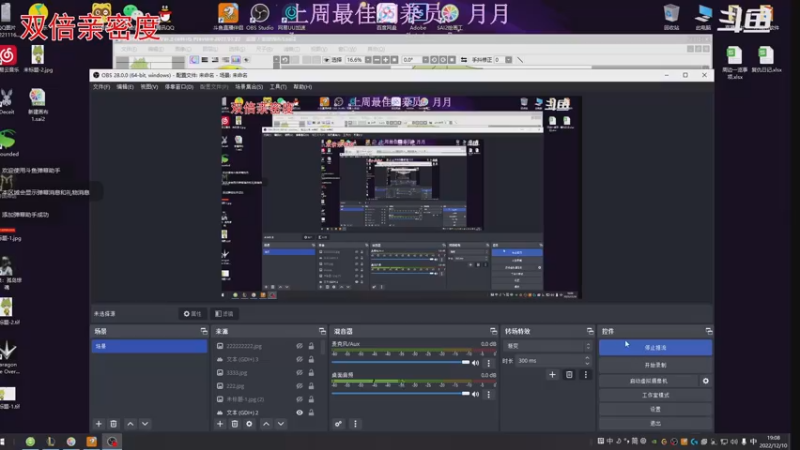Click the 开始录制 start recording button
800x450 pixels.
pyautogui.click(x=655, y=365)
